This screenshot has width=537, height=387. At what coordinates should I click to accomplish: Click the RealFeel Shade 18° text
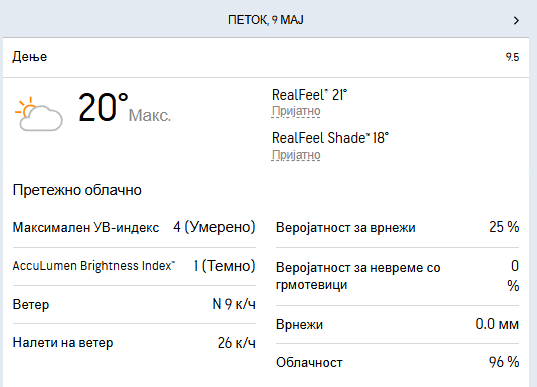[x=330, y=138]
